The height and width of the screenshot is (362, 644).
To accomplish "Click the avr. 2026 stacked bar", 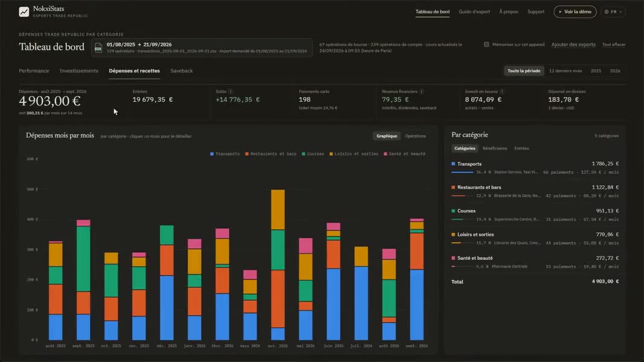I will point(278,265).
